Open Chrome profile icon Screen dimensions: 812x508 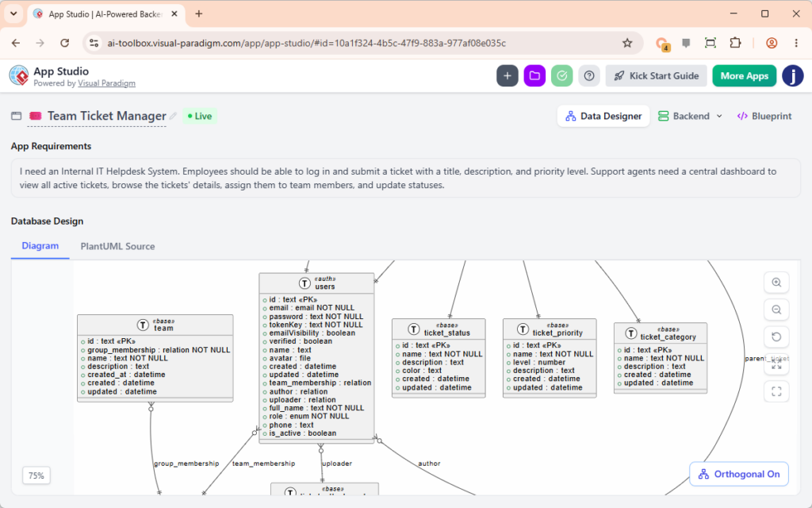coord(772,43)
